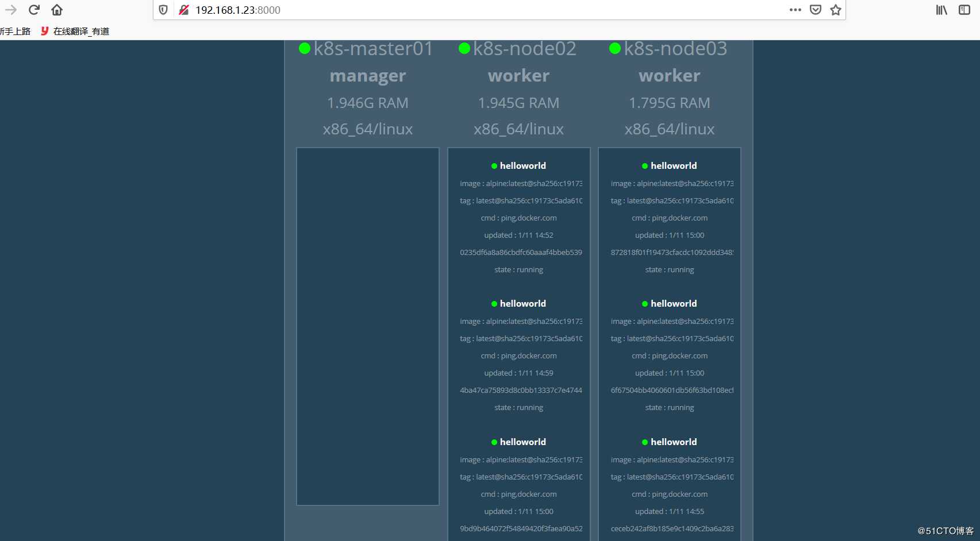980x541 pixels.
Task: Go to the browser home page
Action: coord(57,10)
